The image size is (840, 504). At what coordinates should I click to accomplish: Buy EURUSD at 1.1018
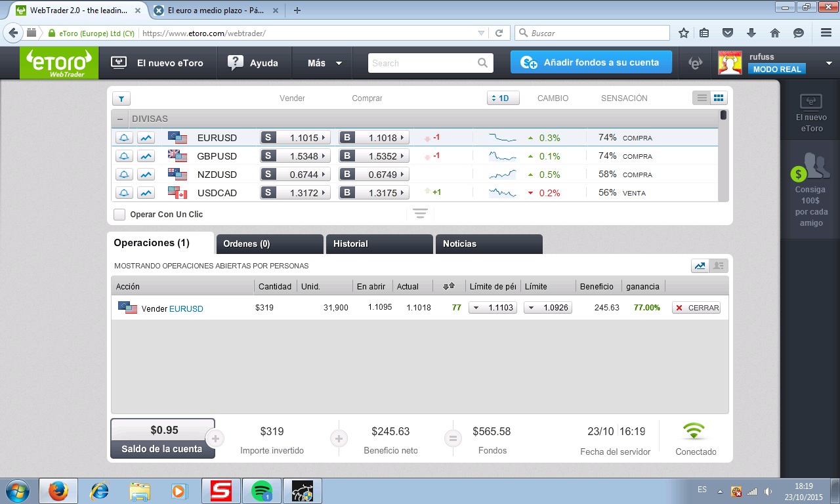[374, 138]
